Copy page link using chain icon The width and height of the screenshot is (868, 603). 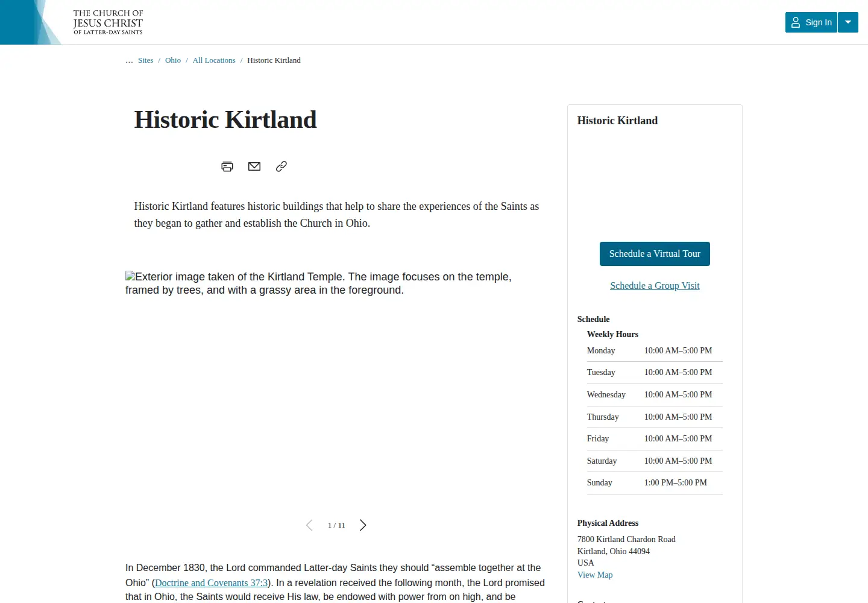coord(281,166)
